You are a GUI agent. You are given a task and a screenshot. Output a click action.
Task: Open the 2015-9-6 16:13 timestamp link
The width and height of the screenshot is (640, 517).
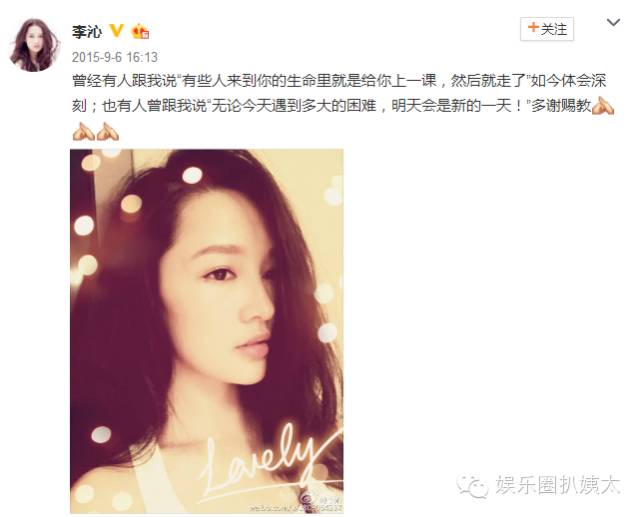pyautogui.click(x=115, y=57)
